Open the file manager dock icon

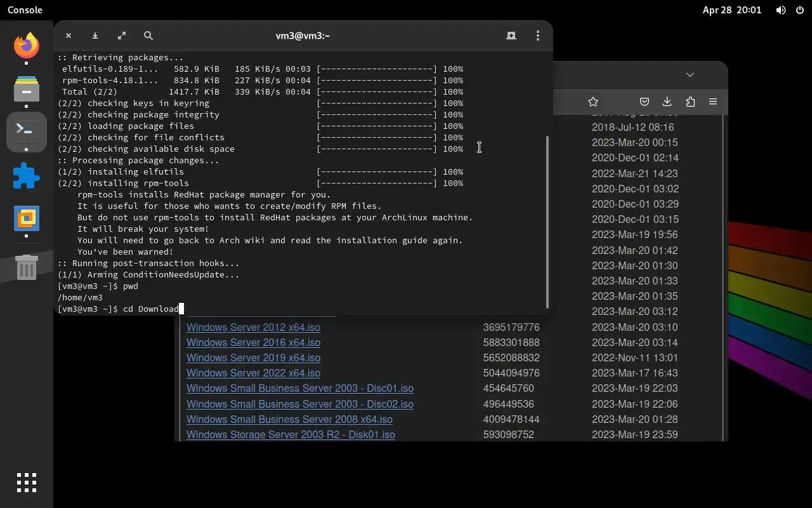click(x=26, y=89)
